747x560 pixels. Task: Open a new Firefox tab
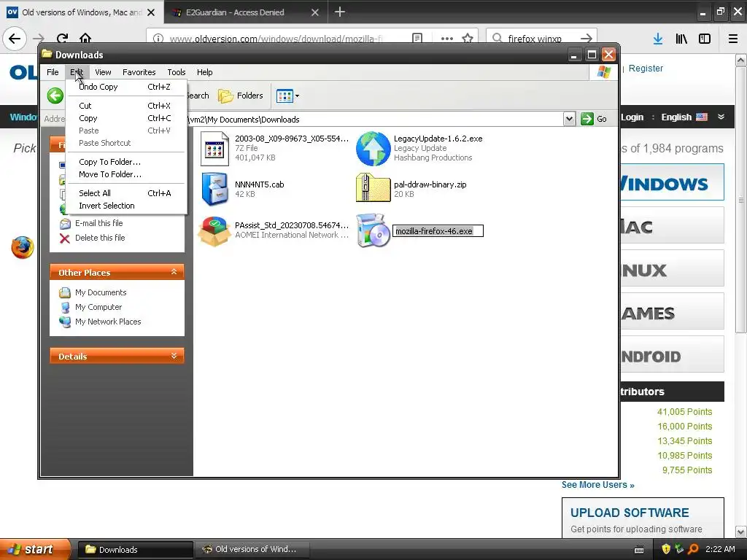(x=340, y=12)
